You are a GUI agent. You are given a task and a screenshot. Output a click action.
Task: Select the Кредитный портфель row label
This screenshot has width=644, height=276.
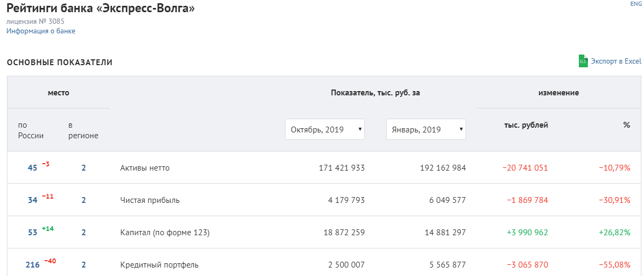(x=159, y=265)
